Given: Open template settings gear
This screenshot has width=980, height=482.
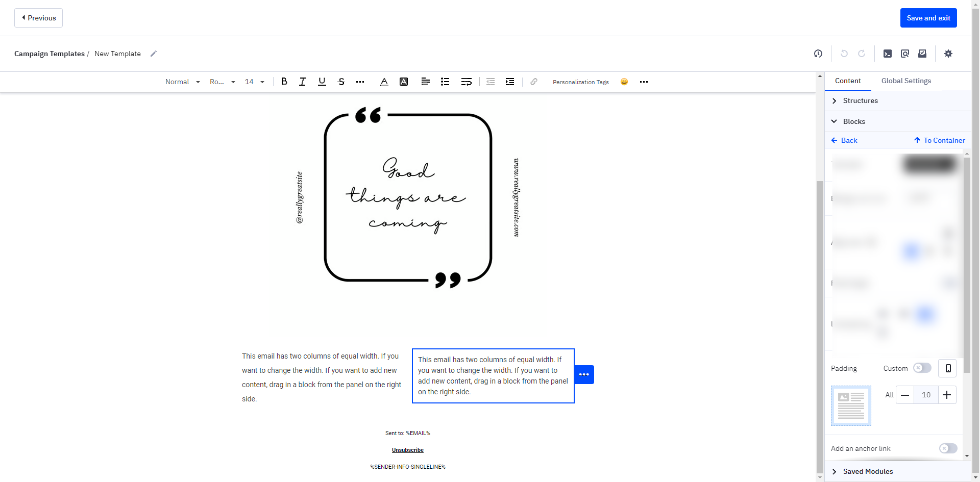Looking at the screenshot, I should click(948, 54).
